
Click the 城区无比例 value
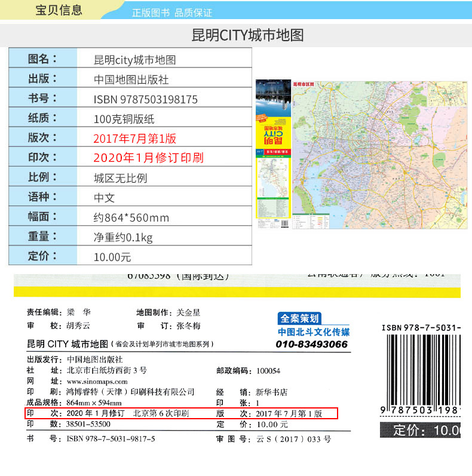click(120, 178)
